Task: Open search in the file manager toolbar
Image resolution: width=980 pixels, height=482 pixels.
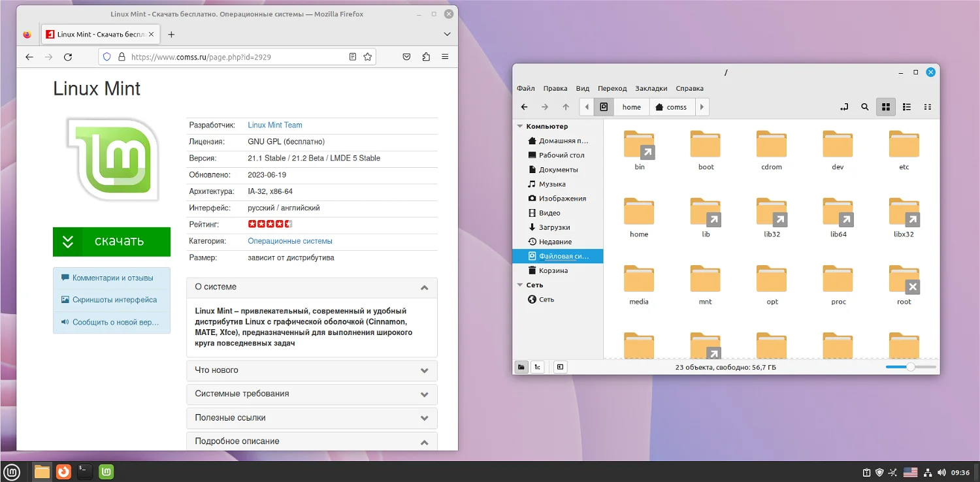Action: tap(864, 106)
